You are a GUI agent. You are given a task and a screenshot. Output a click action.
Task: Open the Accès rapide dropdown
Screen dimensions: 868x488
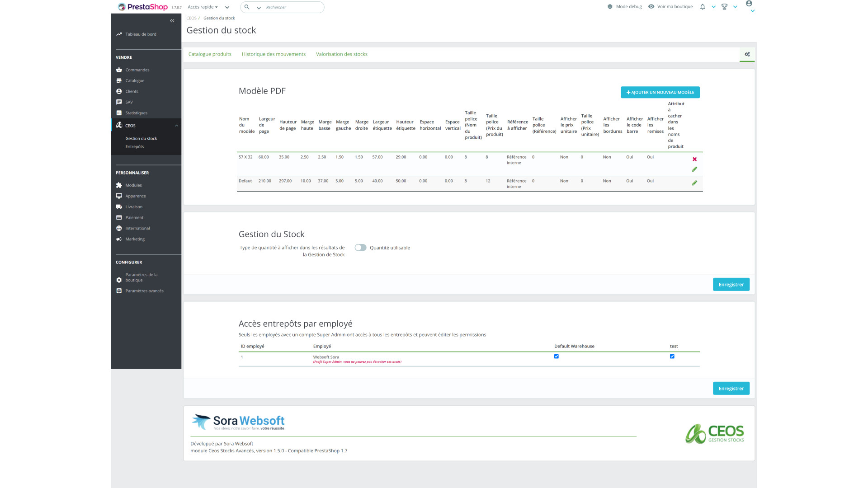pyautogui.click(x=203, y=7)
